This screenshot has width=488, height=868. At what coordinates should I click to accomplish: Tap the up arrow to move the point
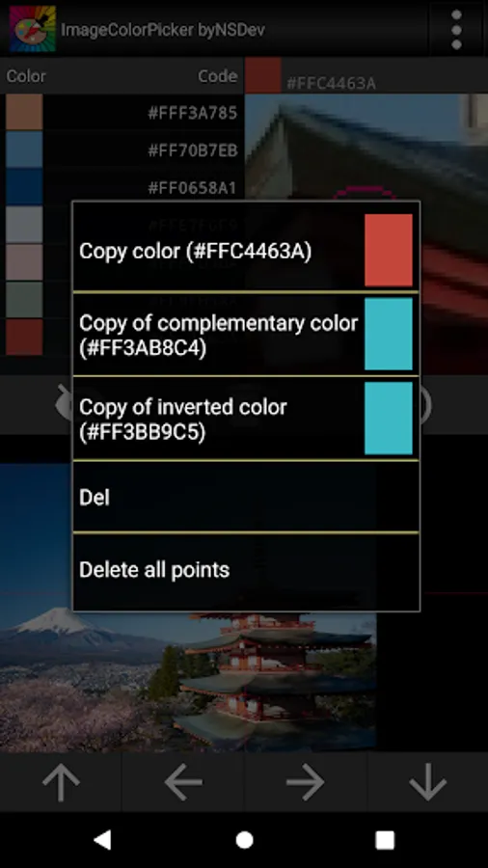pos(61,781)
